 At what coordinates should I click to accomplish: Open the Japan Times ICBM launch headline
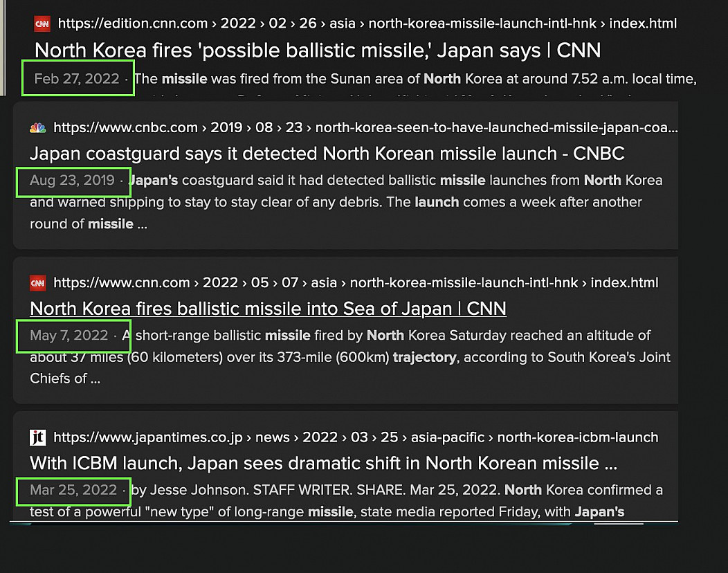[x=324, y=464]
